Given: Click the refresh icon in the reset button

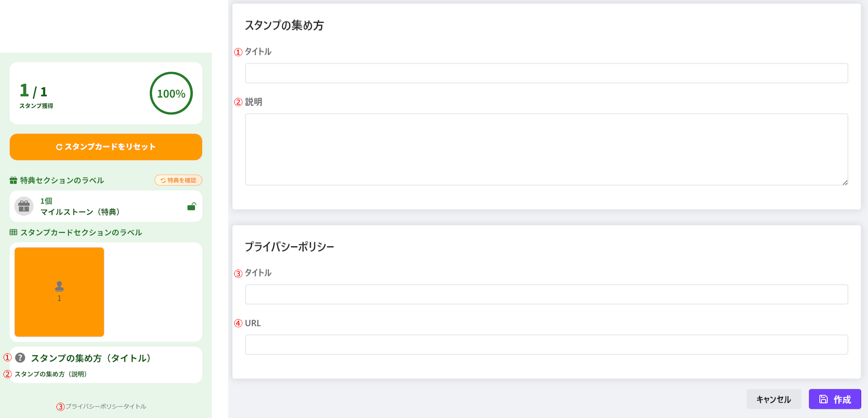Looking at the screenshot, I should coord(58,147).
